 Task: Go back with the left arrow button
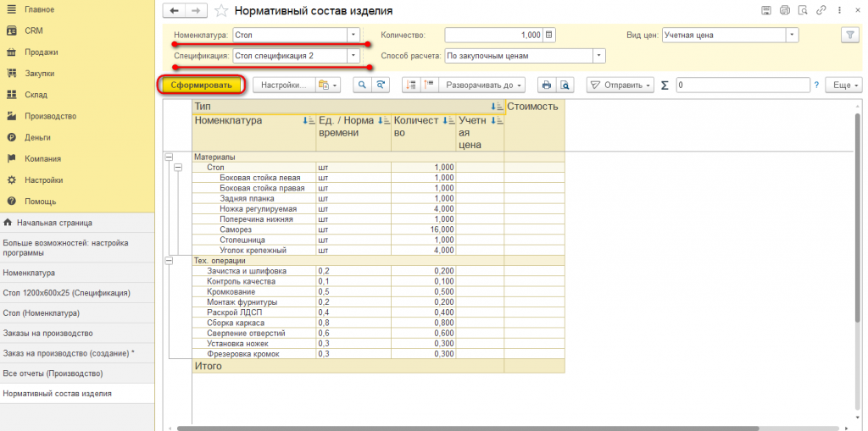pos(175,10)
